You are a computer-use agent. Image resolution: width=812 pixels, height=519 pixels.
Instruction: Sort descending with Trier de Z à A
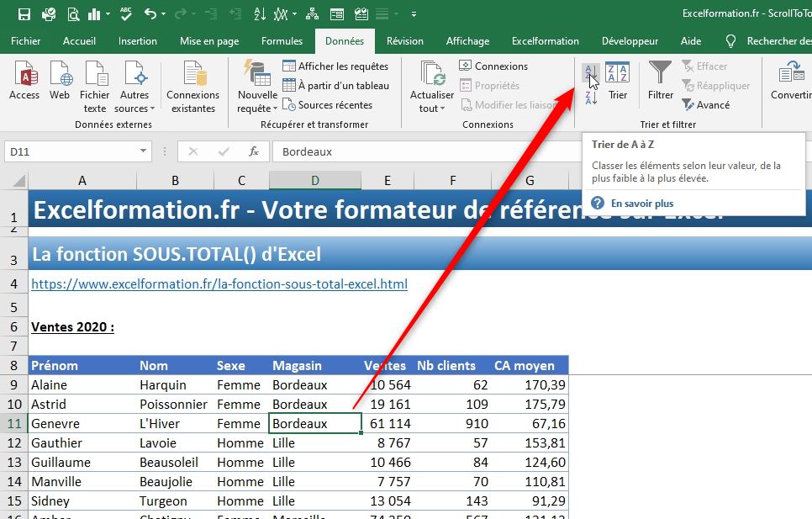coord(591,98)
